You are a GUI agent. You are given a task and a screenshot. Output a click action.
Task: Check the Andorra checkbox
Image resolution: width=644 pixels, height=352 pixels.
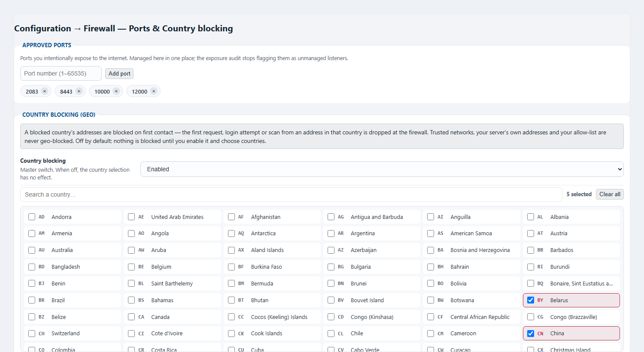coord(32,217)
